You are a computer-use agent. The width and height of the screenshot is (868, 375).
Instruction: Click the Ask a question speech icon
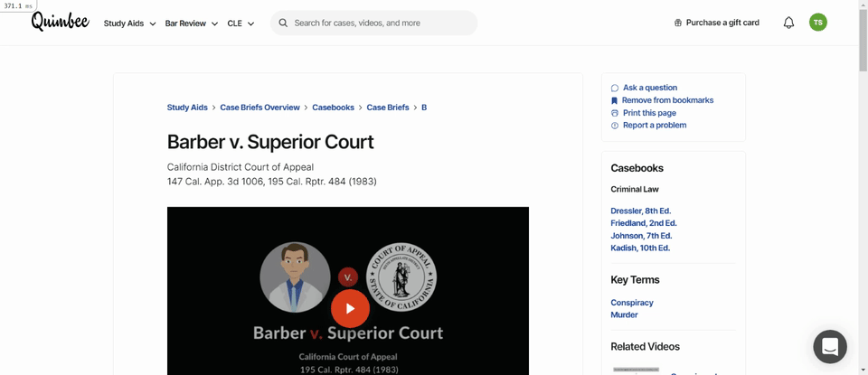pos(615,88)
